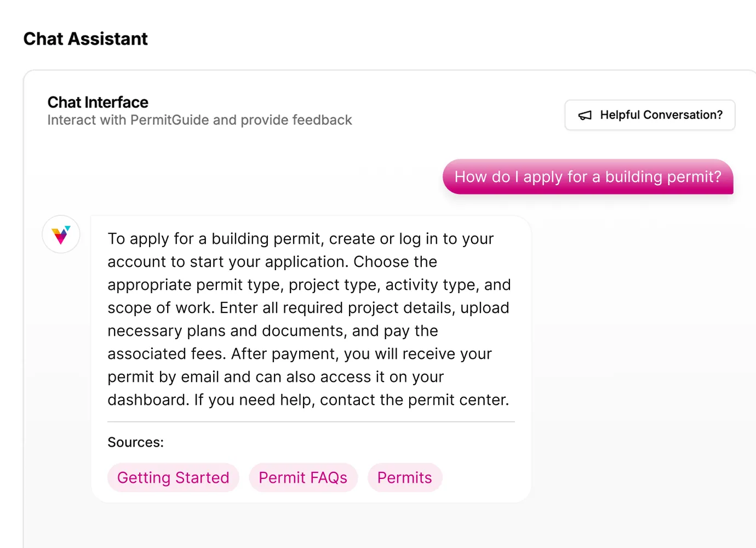
Task: Click the subtitle about providing feedback
Action: click(x=199, y=120)
